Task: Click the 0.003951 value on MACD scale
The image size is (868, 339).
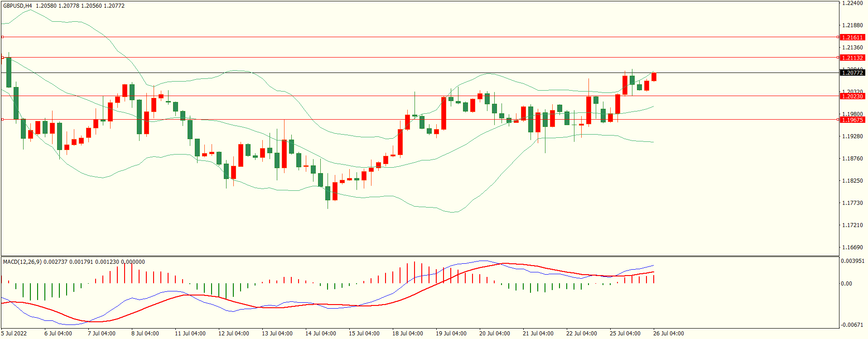Action: click(x=853, y=261)
